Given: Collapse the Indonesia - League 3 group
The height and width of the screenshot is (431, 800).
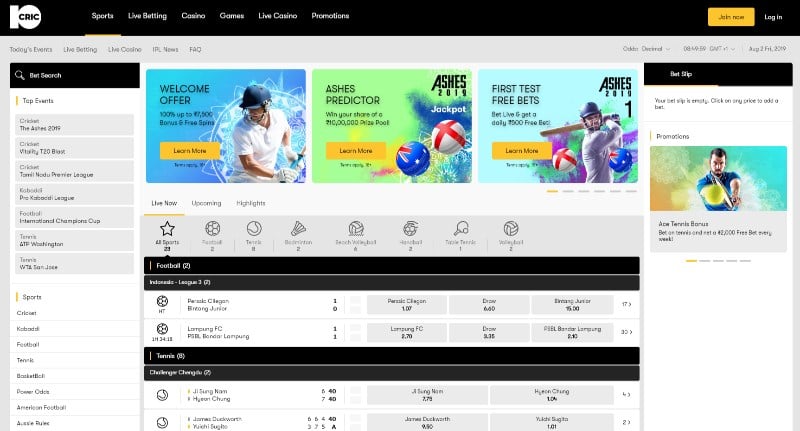Looking at the screenshot, I should 391,282.
